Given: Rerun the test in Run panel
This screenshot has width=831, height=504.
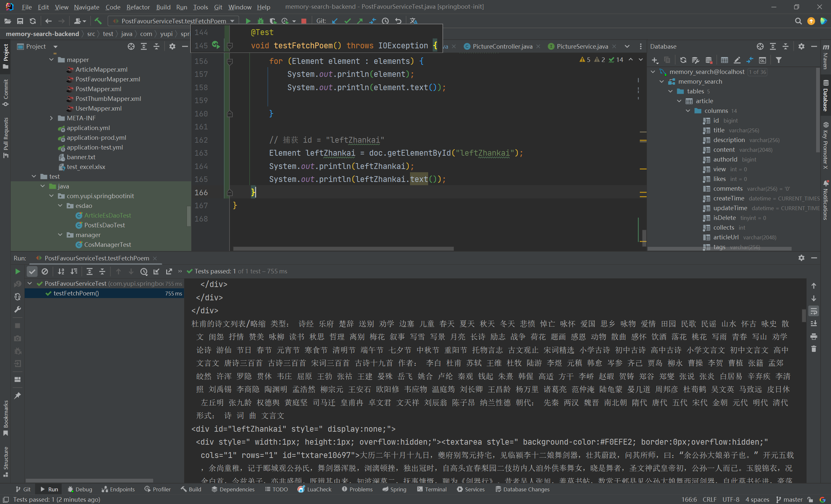Looking at the screenshot, I should [18, 271].
